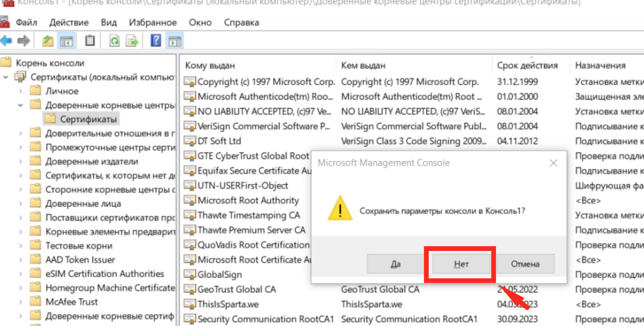Expand McAfee Trust node
The image size is (644, 326).
click(x=20, y=302)
